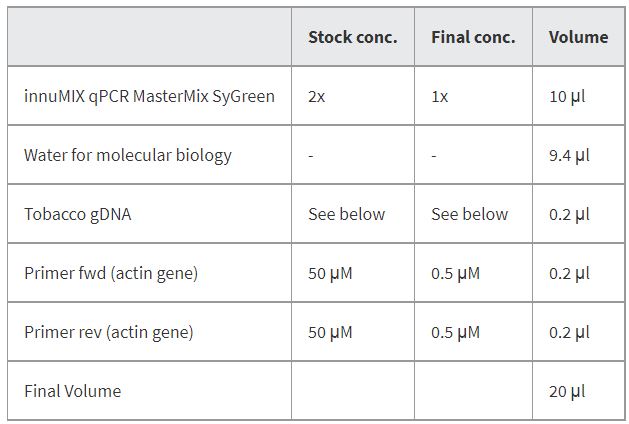The height and width of the screenshot is (424, 629).
Task: Select the innuMIX qPCR MasterMix SyGreen cell
Action: [149, 96]
